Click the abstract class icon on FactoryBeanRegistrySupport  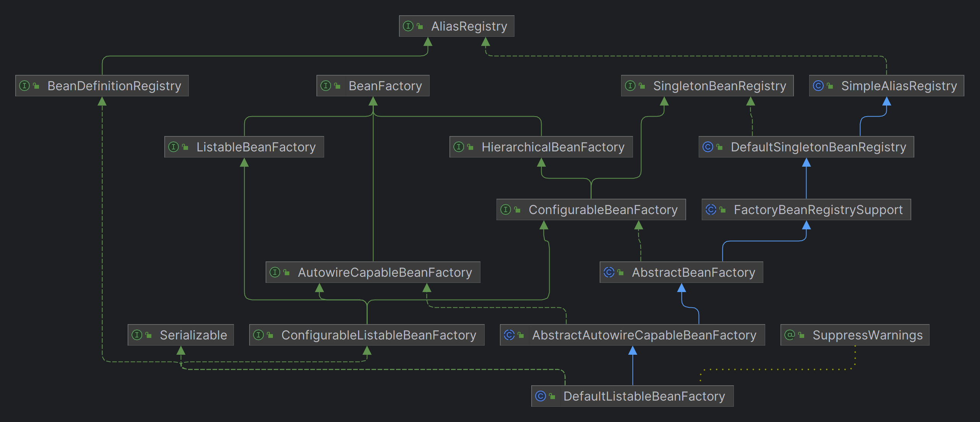coord(711,209)
